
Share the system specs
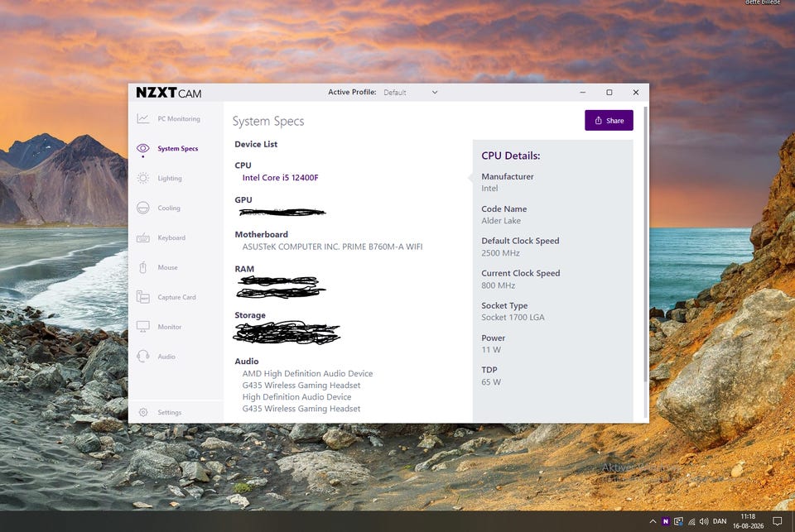609,121
